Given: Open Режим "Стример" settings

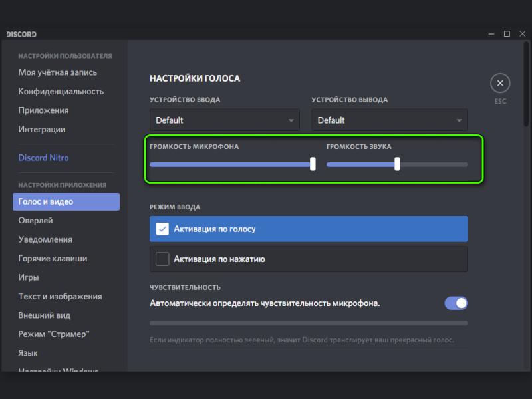Looking at the screenshot, I should click(x=54, y=334).
